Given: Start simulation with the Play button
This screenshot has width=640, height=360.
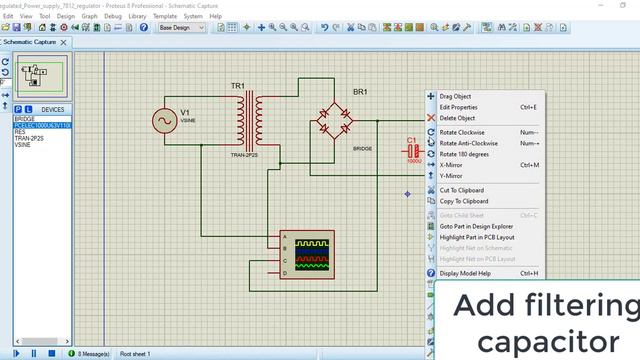Looking at the screenshot, I should [x=16, y=353].
